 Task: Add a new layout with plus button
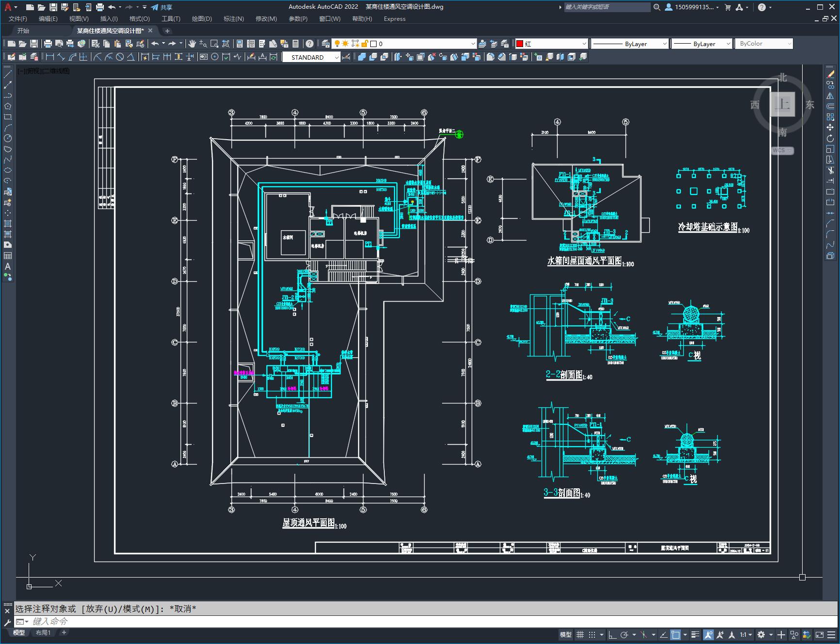[x=64, y=632]
